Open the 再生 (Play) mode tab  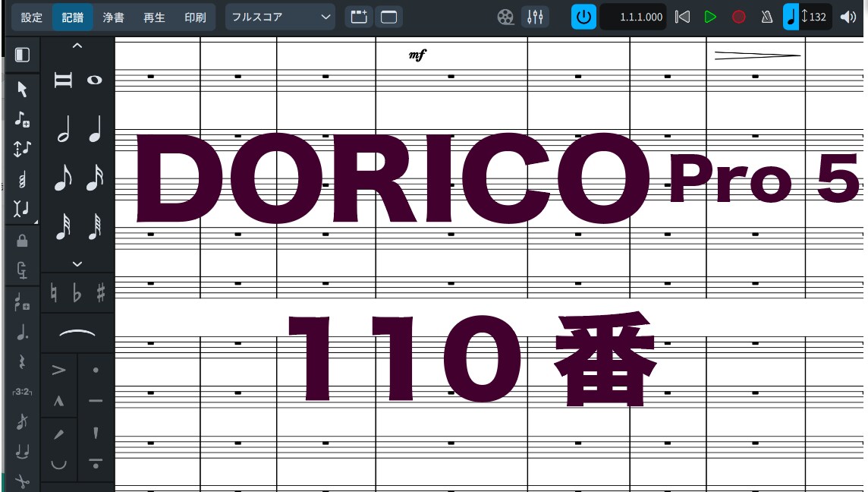155,17
